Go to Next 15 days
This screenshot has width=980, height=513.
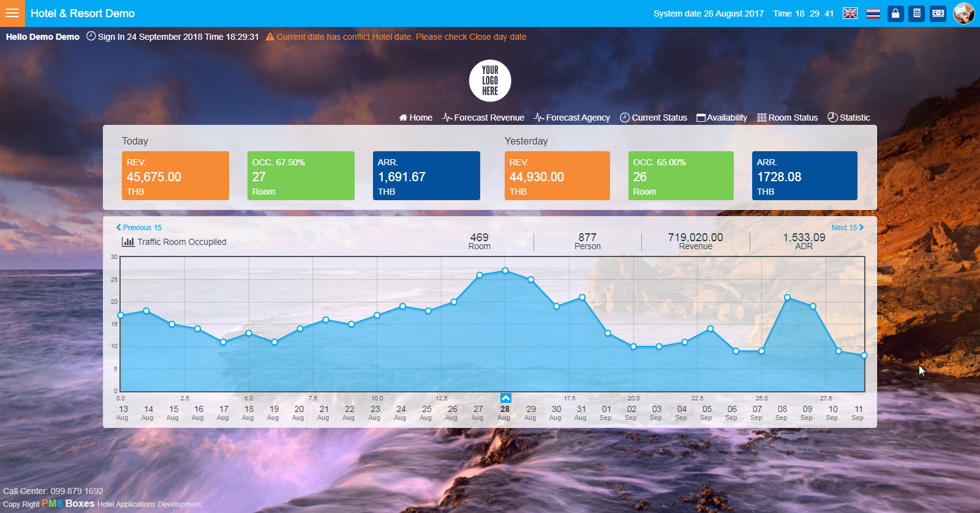pos(847,227)
